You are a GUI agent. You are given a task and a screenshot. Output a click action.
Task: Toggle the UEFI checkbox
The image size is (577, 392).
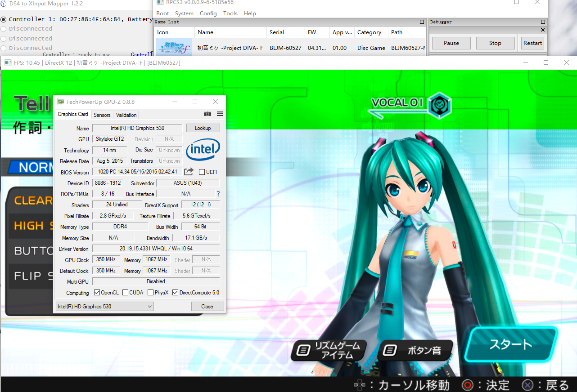[x=202, y=172]
